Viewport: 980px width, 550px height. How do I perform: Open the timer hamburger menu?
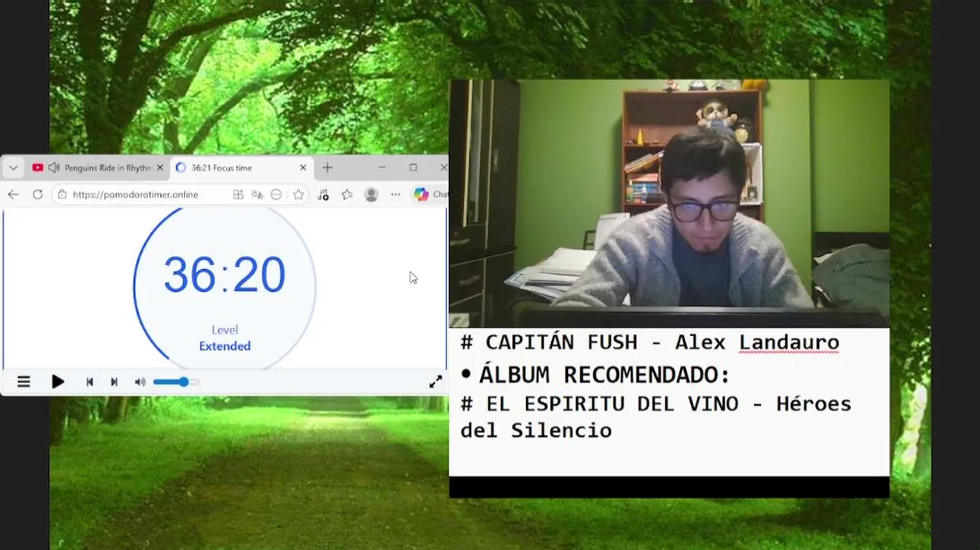pos(24,382)
